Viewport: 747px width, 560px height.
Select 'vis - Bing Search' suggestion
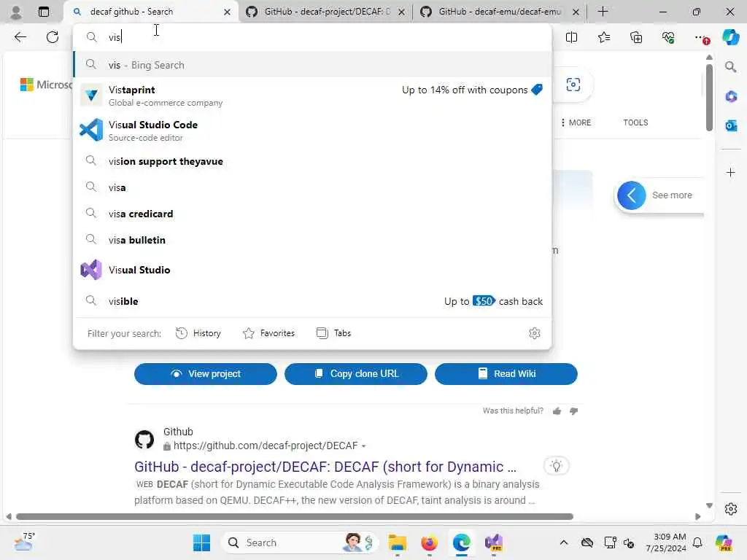(312, 65)
